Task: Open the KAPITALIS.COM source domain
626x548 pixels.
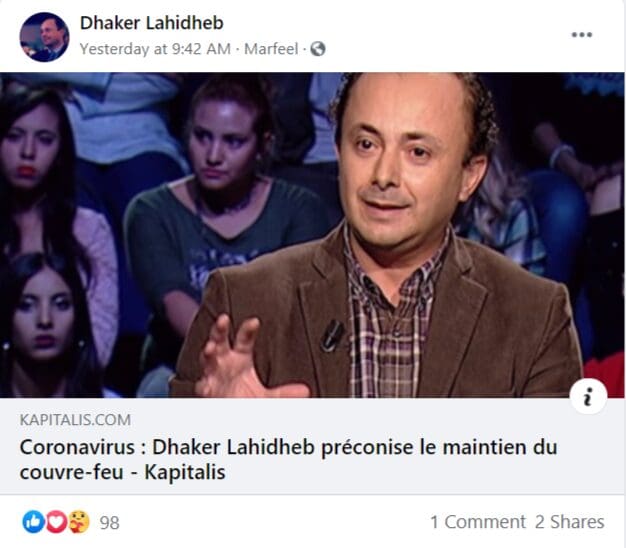Action: 75,420
